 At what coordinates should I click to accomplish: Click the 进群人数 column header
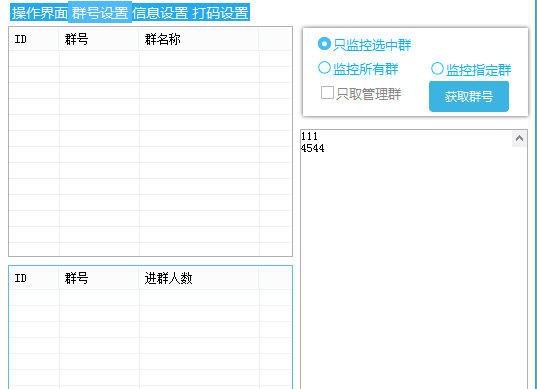point(199,278)
